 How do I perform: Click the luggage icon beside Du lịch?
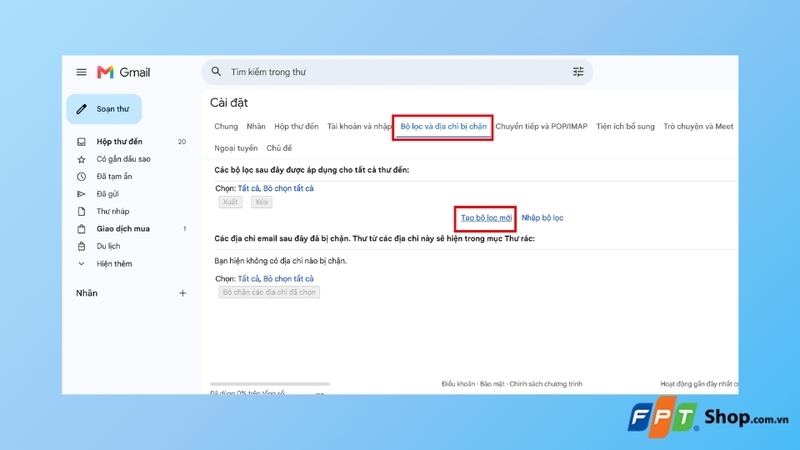[x=81, y=246]
